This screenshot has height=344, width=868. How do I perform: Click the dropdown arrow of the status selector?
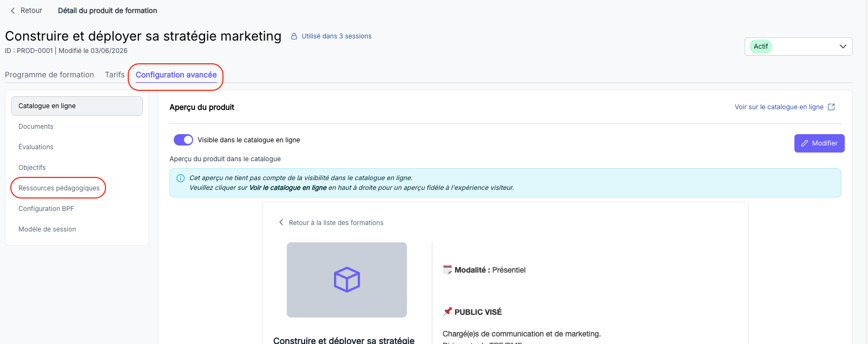pyautogui.click(x=843, y=47)
